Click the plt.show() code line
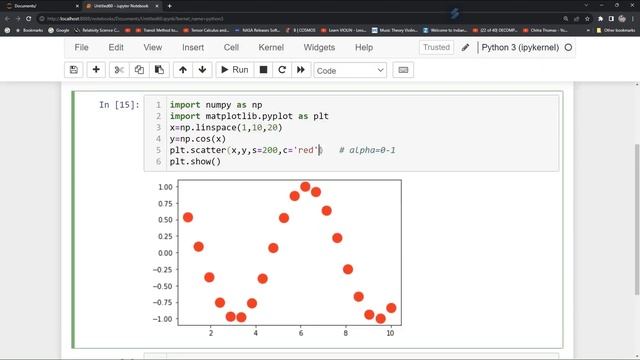This screenshot has height=360, width=640. tap(195, 162)
